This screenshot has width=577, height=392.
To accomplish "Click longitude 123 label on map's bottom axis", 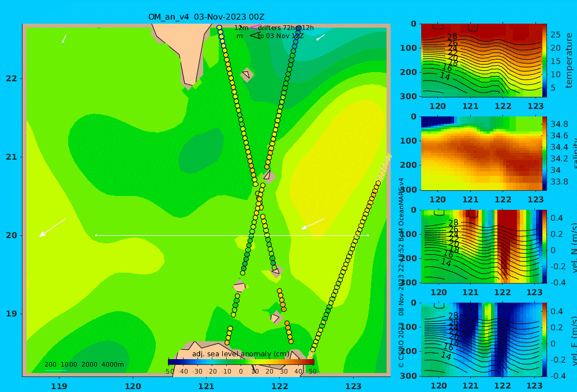I will 353,386.
